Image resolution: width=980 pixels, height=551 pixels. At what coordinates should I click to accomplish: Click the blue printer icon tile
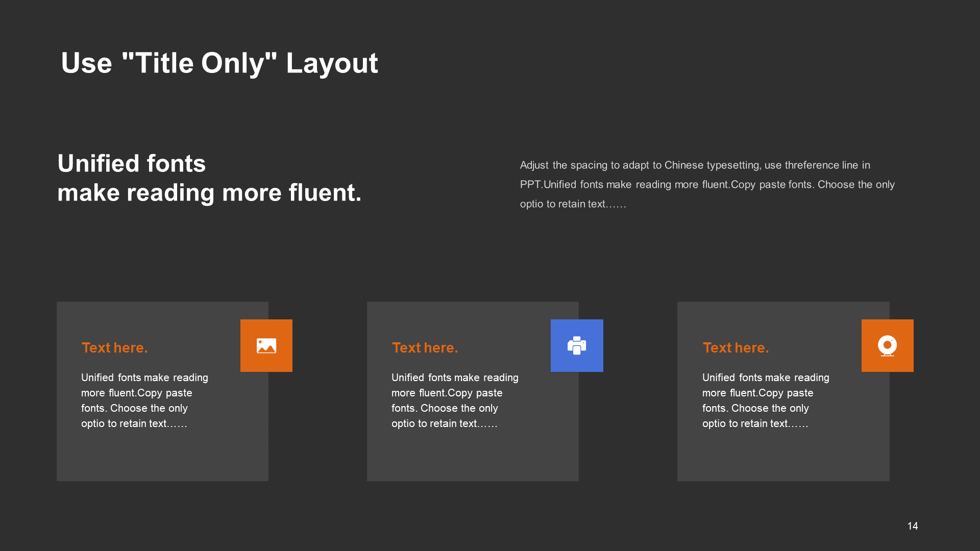(577, 345)
